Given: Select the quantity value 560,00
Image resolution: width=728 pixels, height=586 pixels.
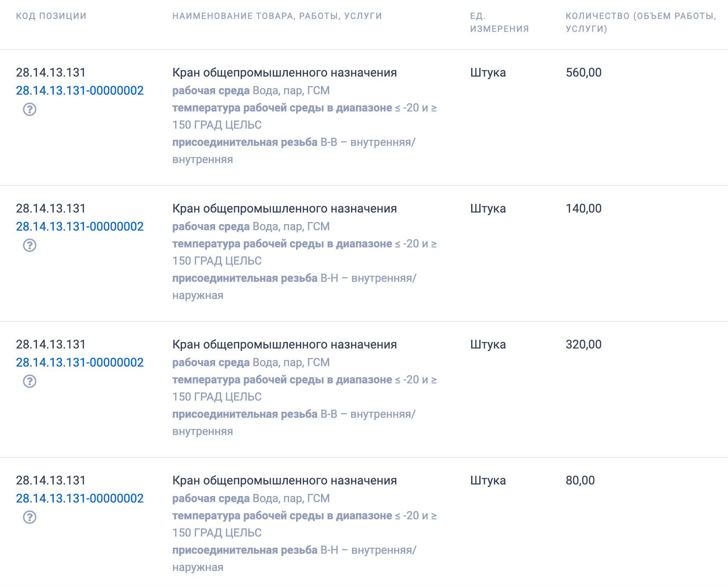Looking at the screenshot, I should pos(583,73).
